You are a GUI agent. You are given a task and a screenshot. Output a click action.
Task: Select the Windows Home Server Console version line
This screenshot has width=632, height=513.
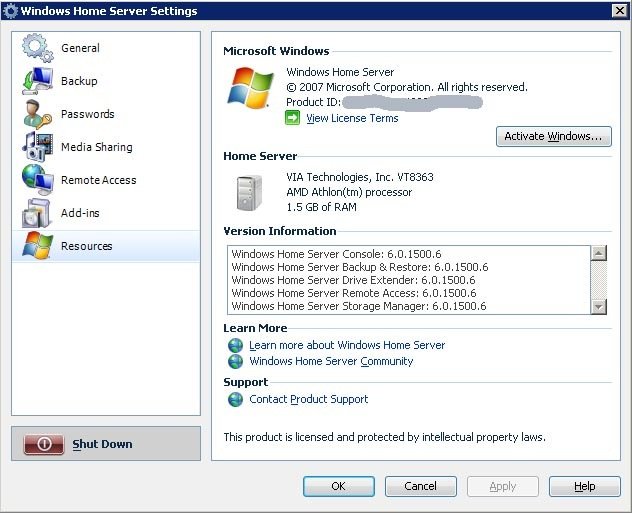coord(336,254)
